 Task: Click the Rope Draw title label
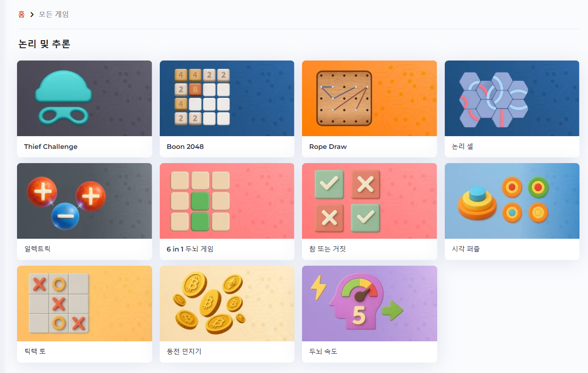328,147
